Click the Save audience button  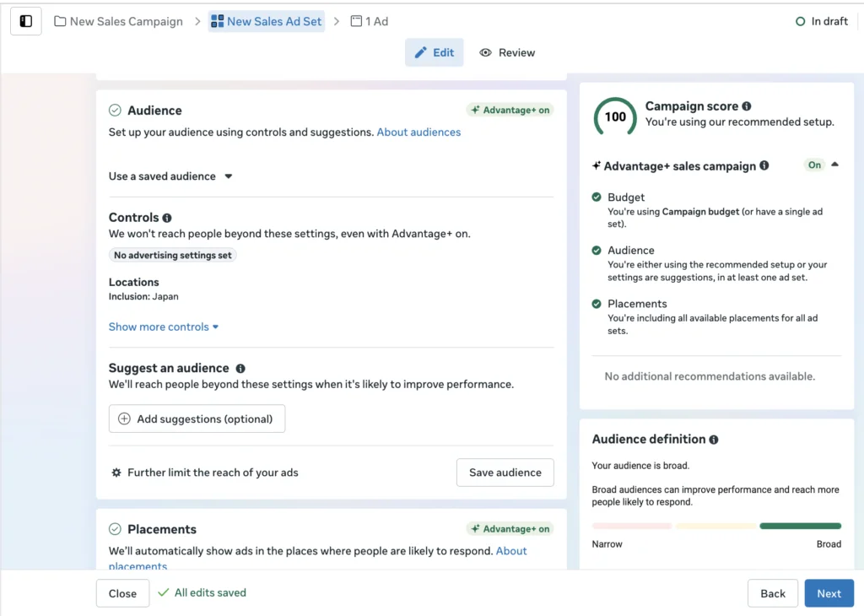pyautogui.click(x=505, y=473)
